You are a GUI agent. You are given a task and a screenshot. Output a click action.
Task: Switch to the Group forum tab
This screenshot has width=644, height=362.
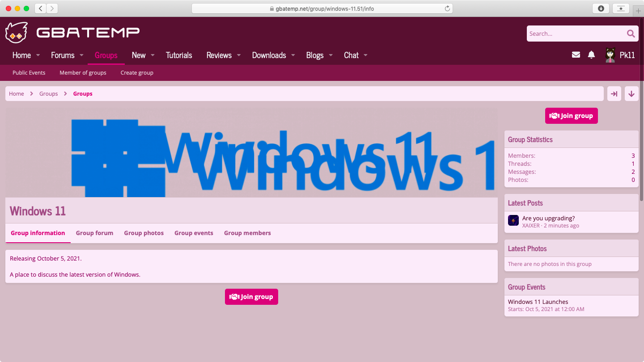click(x=94, y=233)
